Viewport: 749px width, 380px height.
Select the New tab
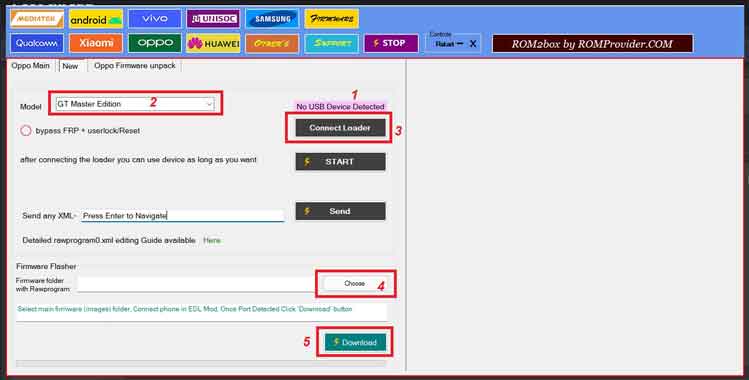pos(70,66)
